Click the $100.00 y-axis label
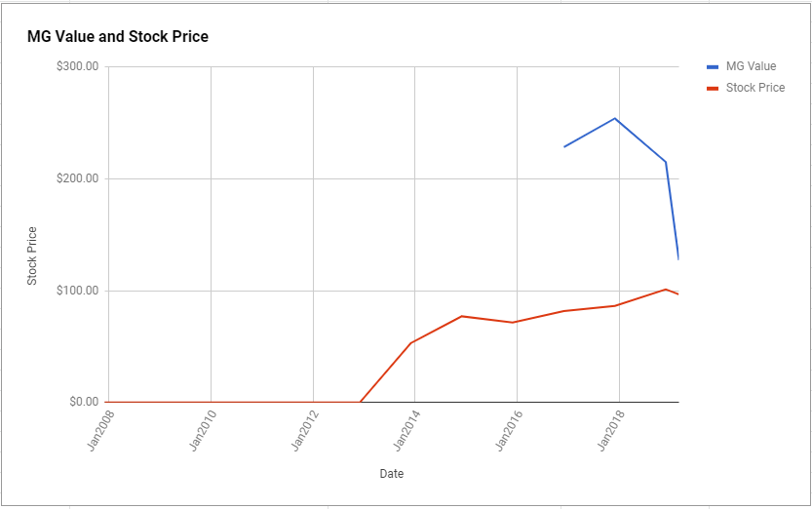812x509 pixels. point(77,291)
